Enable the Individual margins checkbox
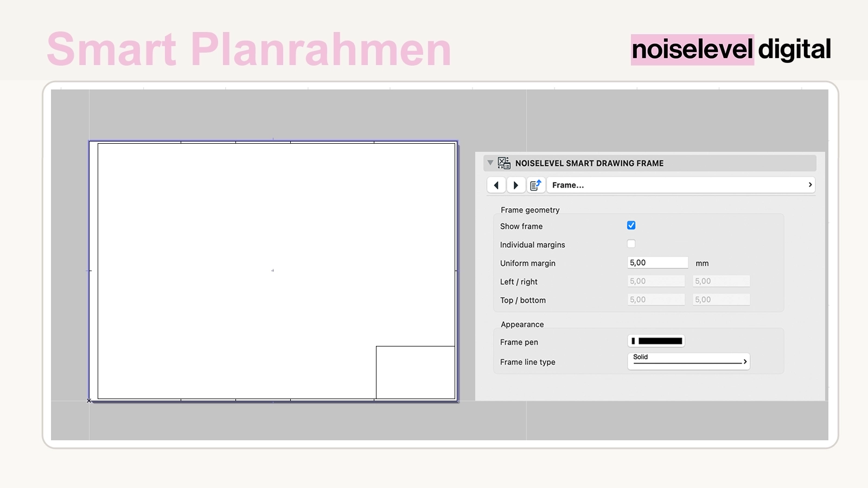This screenshot has width=868, height=488. (x=631, y=243)
